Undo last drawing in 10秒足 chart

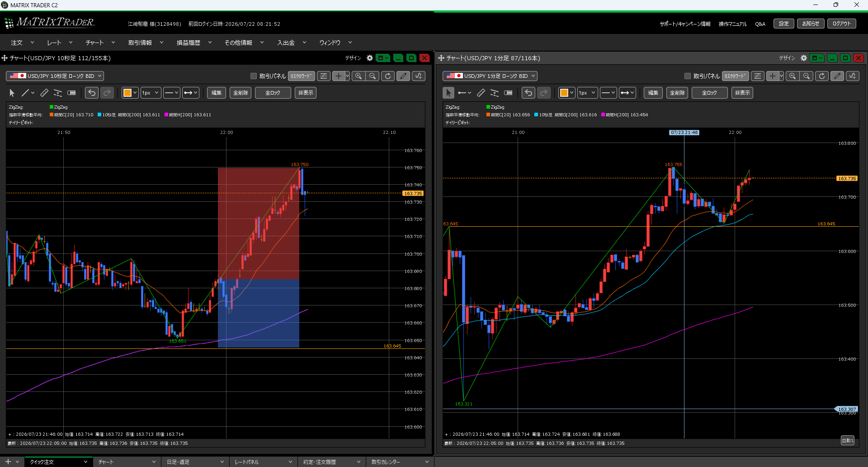click(92, 93)
